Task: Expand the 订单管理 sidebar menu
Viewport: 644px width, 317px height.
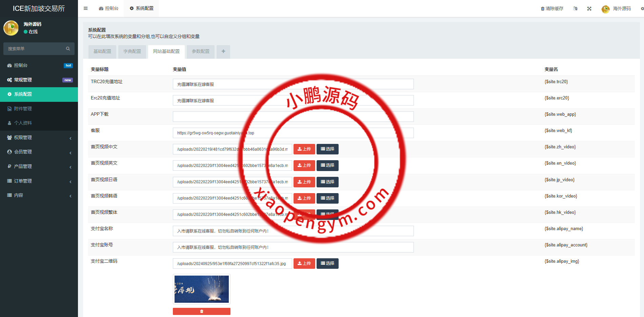Action: coord(39,181)
